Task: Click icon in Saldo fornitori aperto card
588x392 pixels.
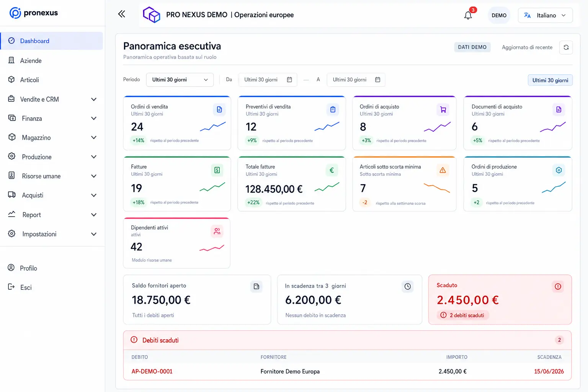Action: pyautogui.click(x=256, y=286)
